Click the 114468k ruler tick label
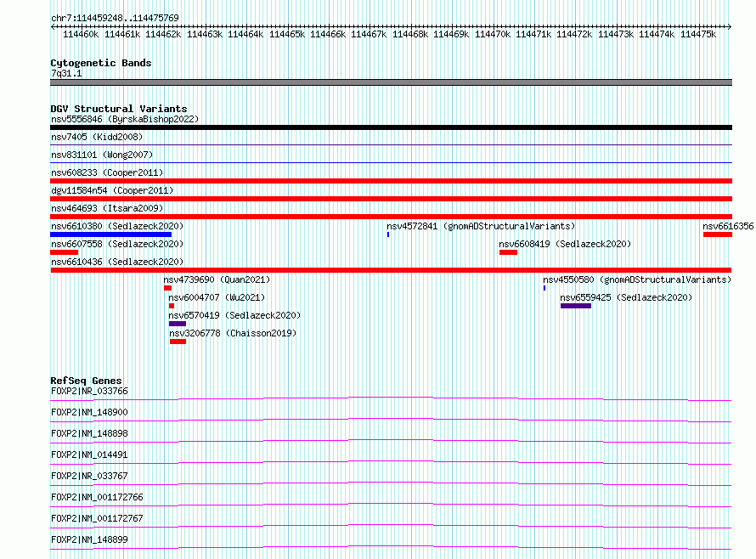Viewport: 756px width, 559px height. [410, 34]
